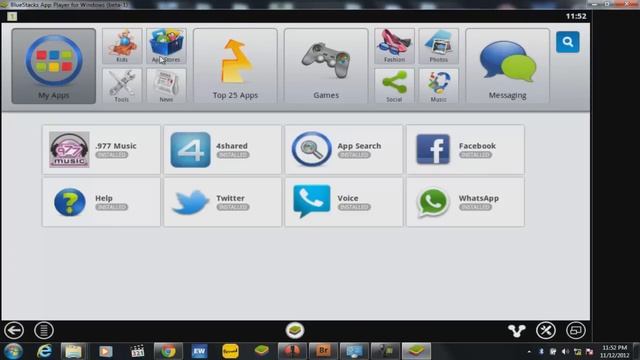Open the Tools category tile
640x360 pixels.
(122, 86)
